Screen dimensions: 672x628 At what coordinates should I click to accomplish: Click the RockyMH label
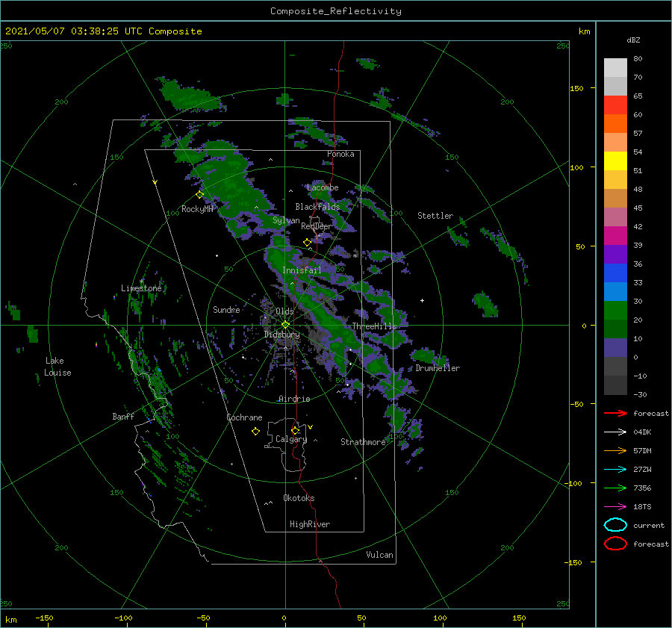[x=197, y=209]
